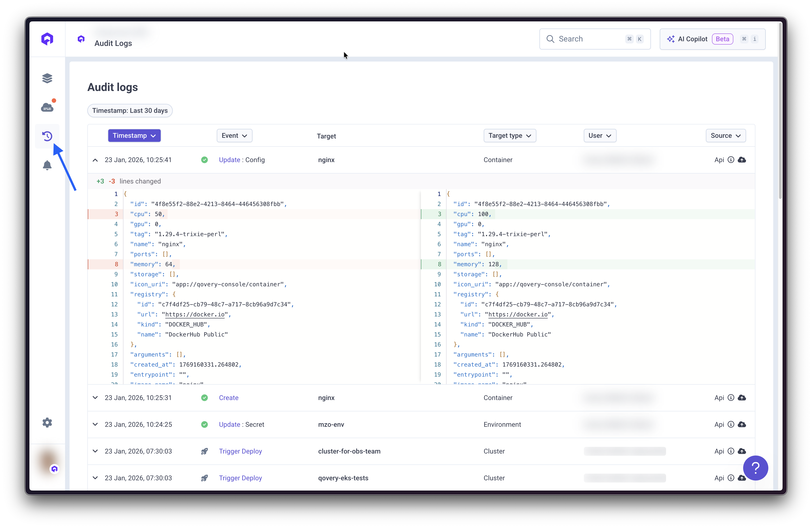
Task: Switch to the Audit Logs section header
Action: click(113, 43)
